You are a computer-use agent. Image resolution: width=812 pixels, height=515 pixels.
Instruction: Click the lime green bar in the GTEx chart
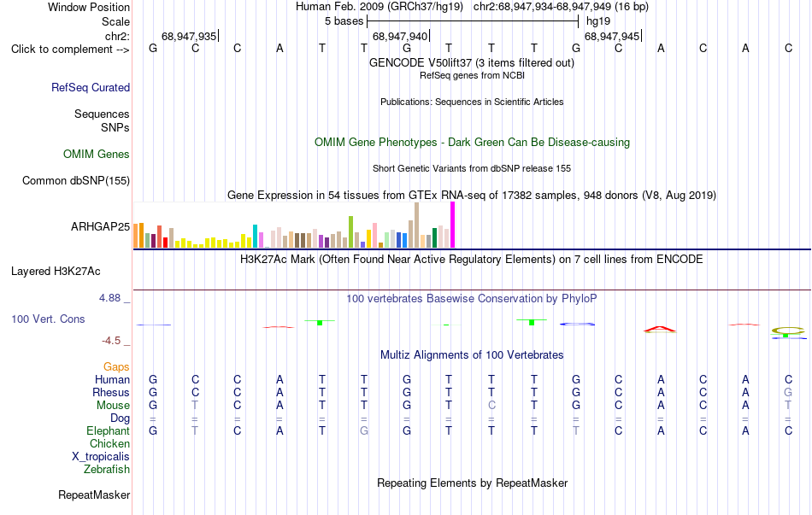click(x=350, y=232)
